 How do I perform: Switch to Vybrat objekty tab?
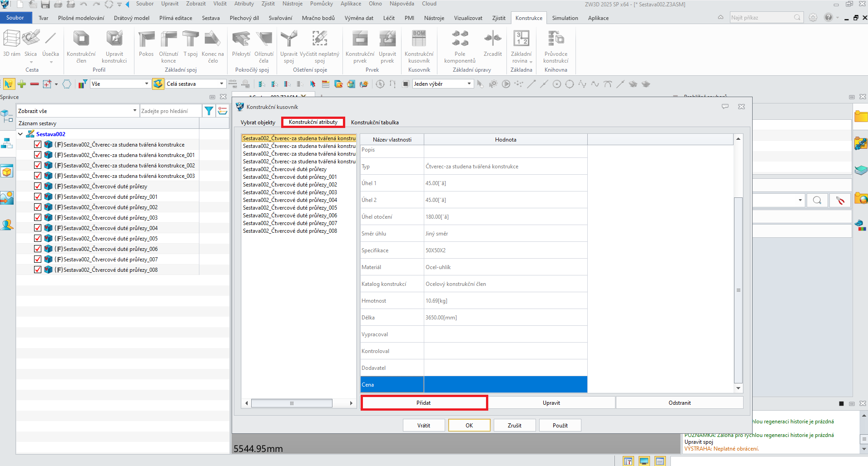coord(258,123)
